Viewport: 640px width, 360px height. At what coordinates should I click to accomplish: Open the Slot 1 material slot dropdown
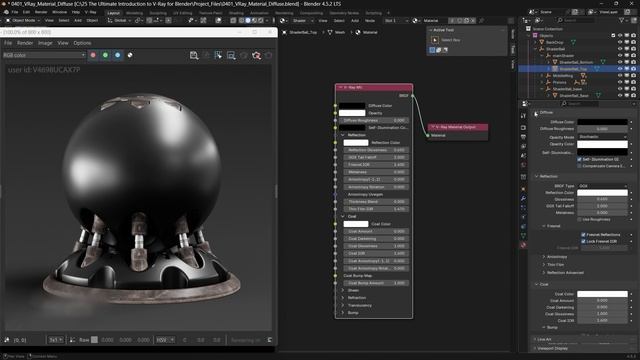pyautogui.click(x=396, y=20)
